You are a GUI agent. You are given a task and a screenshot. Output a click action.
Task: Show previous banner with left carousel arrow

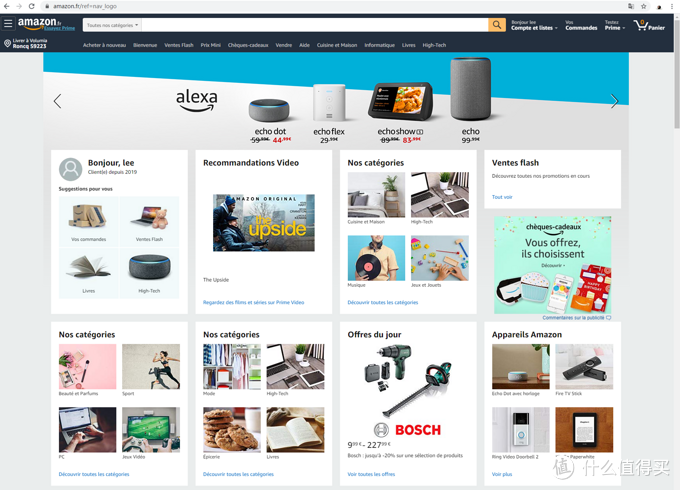[58, 101]
